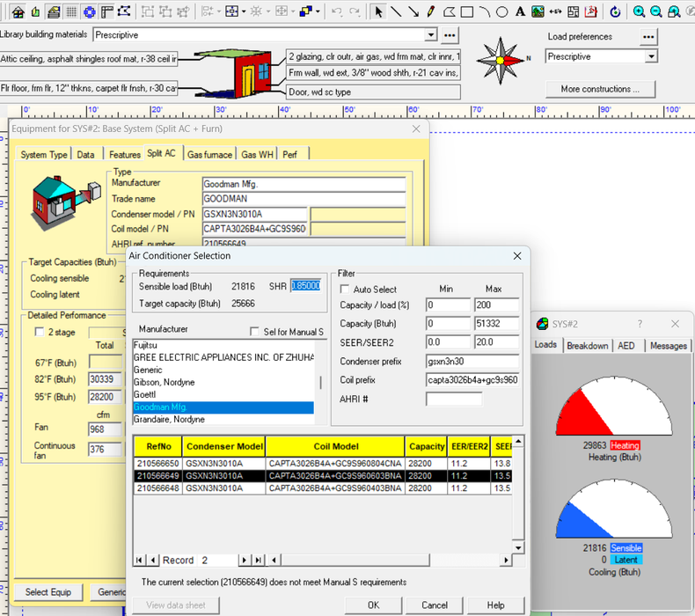The height and width of the screenshot is (616, 695).
Task: Click the AHRI # input field
Action: (454, 400)
